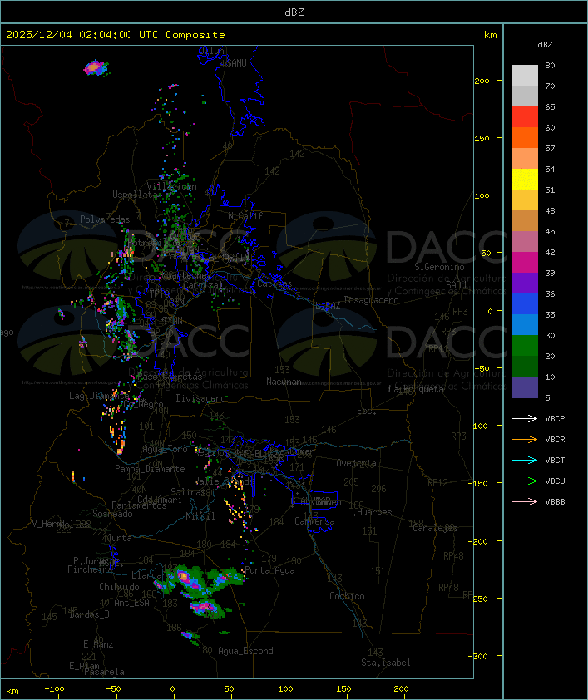Choose the gold 48-51 dBZ swatch
Viewport: 588px width, 700px height.
[x=525, y=200]
